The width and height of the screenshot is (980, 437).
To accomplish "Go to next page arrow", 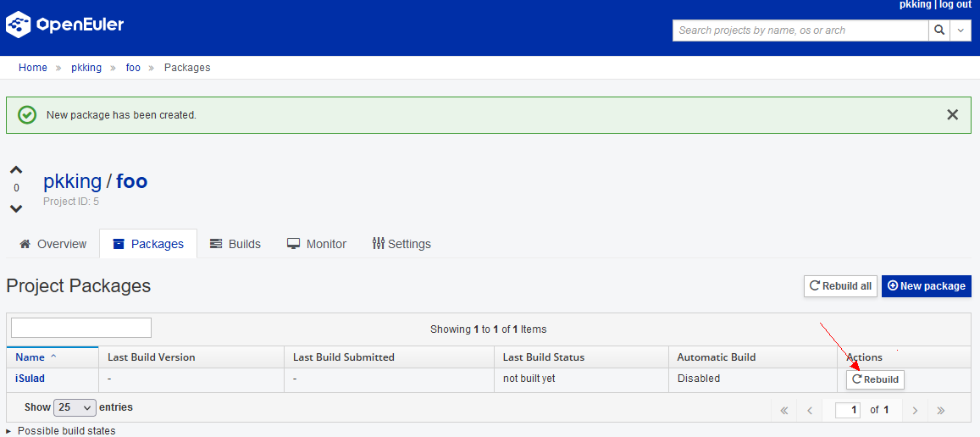I will coord(915,410).
